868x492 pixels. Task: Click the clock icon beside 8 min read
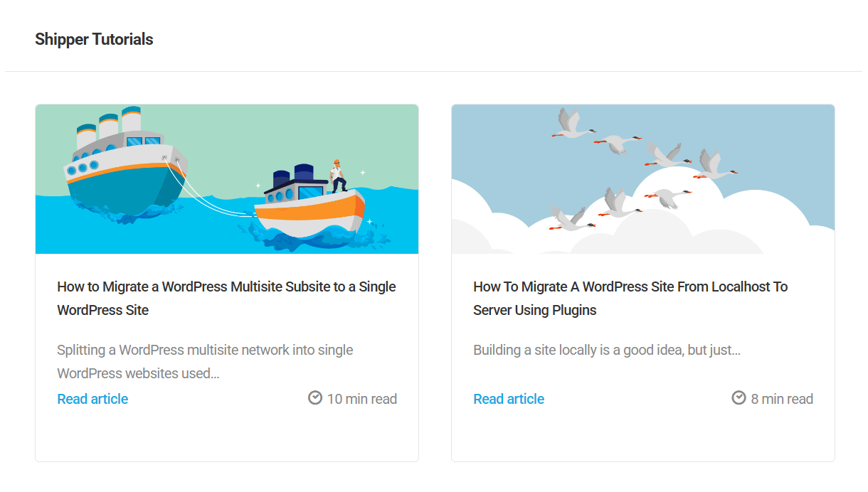click(739, 397)
